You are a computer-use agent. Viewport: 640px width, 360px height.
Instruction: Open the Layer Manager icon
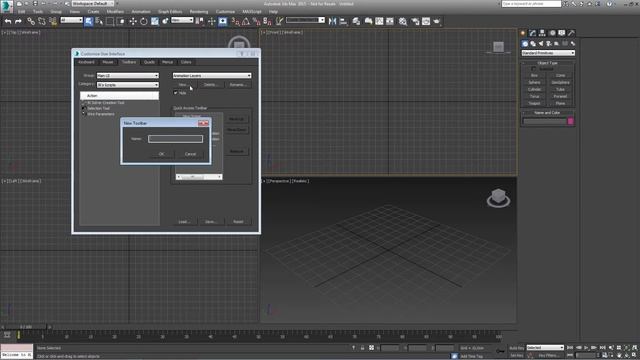pos(356,21)
